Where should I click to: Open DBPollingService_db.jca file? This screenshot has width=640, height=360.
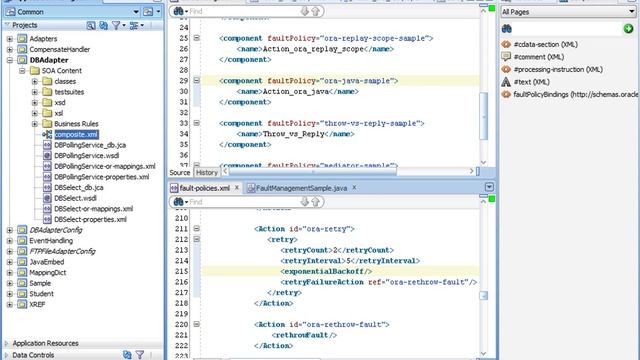click(x=90, y=145)
